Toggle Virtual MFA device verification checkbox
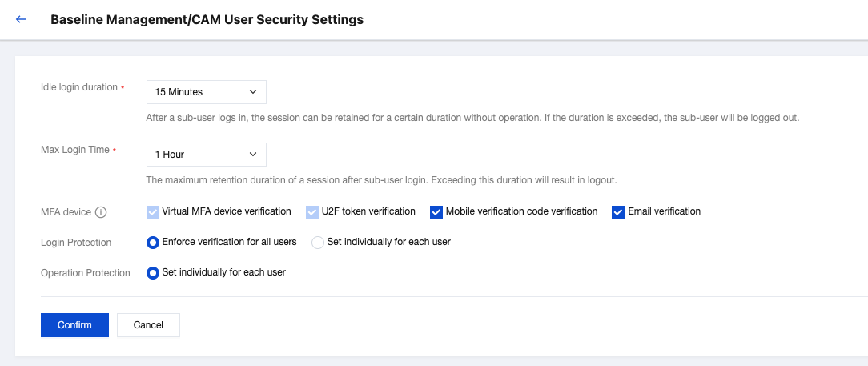The image size is (868, 366). point(153,212)
